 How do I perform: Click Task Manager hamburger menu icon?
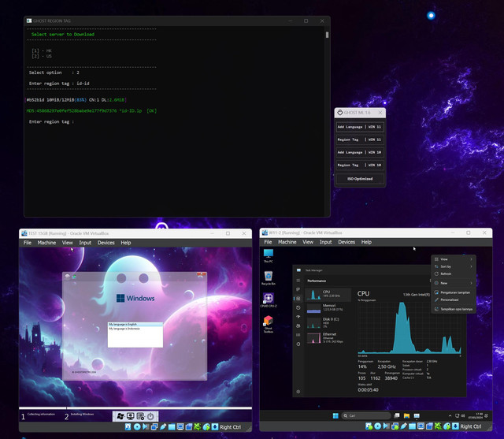298,281
